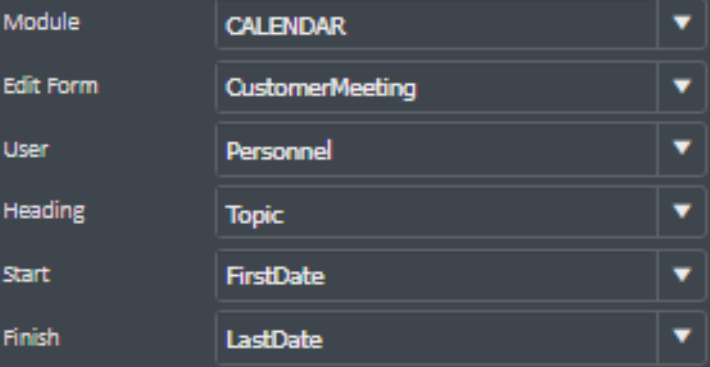Select the User label text

click(26, 149)
